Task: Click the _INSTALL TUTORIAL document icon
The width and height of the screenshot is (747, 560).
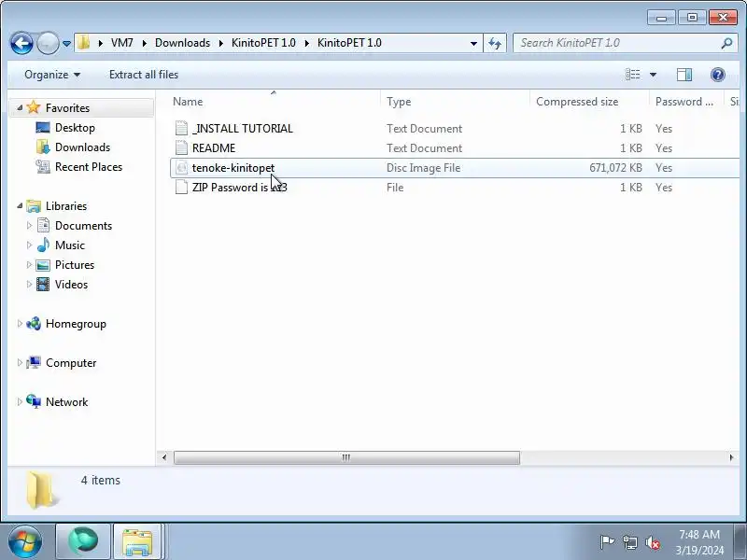Action: pos(181,128)
